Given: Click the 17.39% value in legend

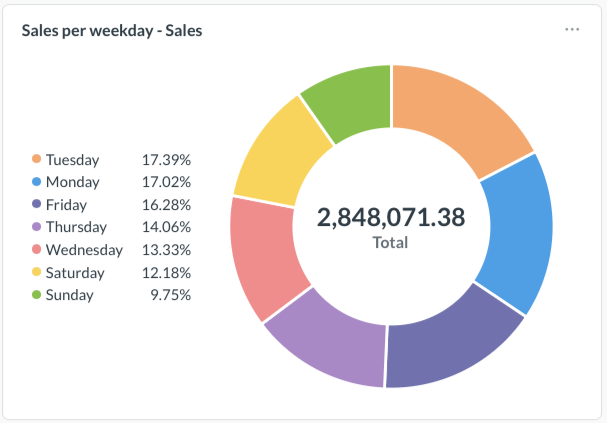Looking at the screenshot, I should [x=166, y=159].
